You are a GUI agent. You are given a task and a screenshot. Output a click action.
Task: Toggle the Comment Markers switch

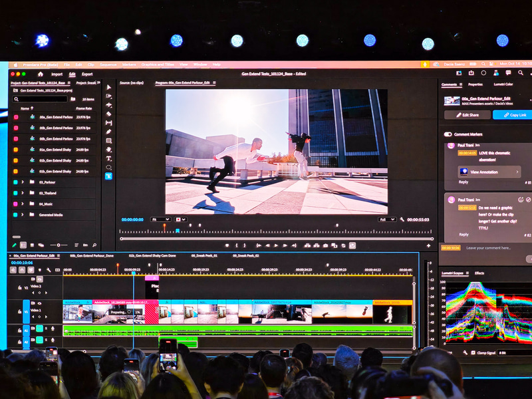(x=448, y=134)
